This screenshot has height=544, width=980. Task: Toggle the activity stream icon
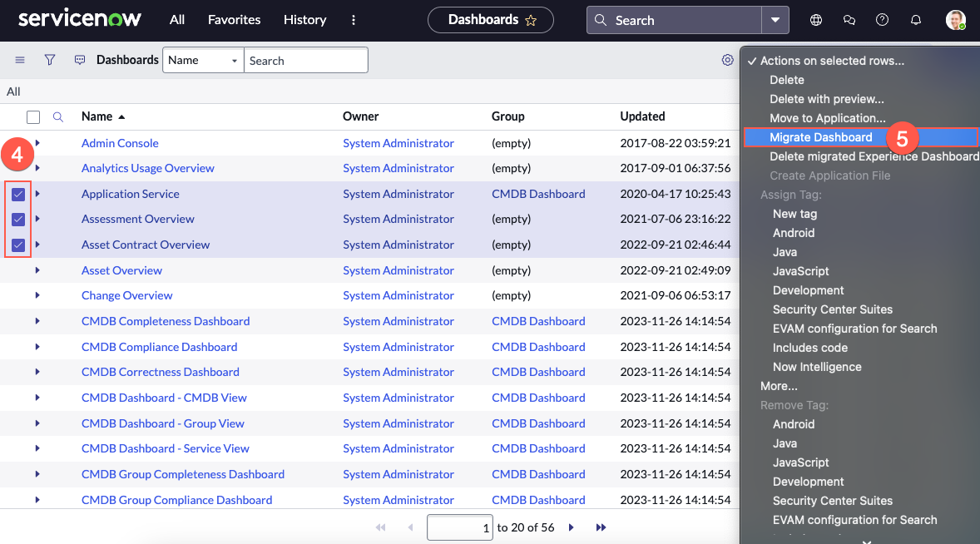79,60
